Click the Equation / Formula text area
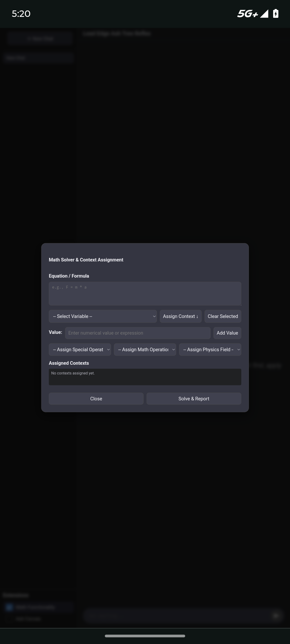The width and height of the screenshot is (290, 644). 145,294
